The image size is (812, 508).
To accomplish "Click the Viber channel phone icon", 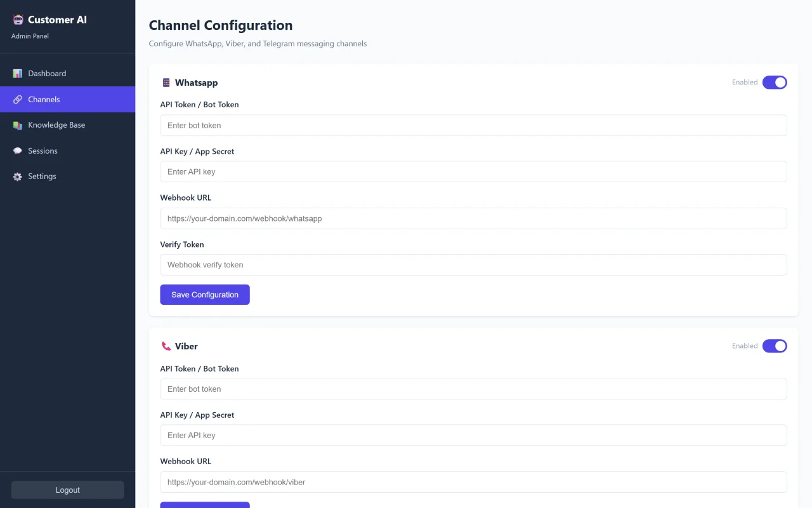I will point(166,346).
